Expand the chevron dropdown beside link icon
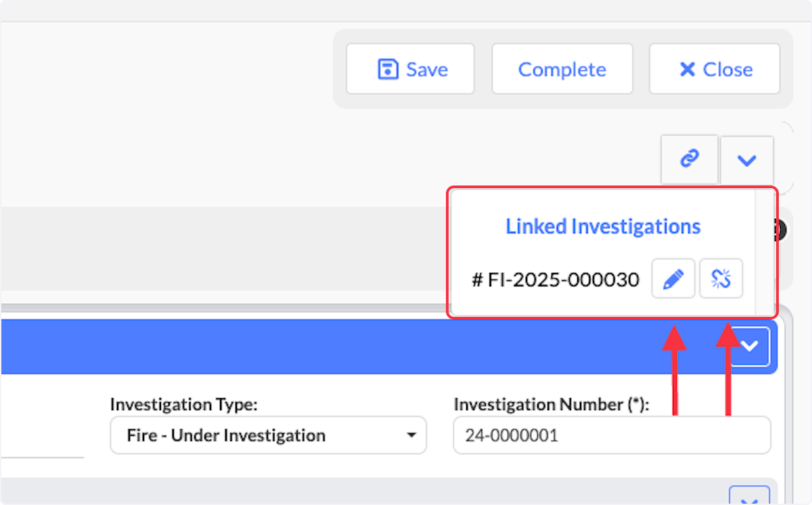 (747, 160)
